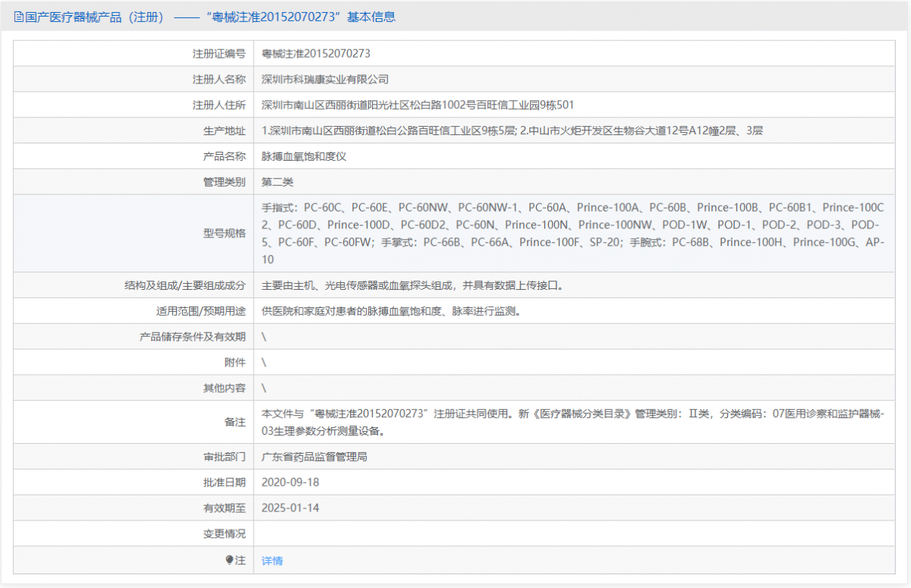Click the expiry date 2025-01-14

point(289,508)
